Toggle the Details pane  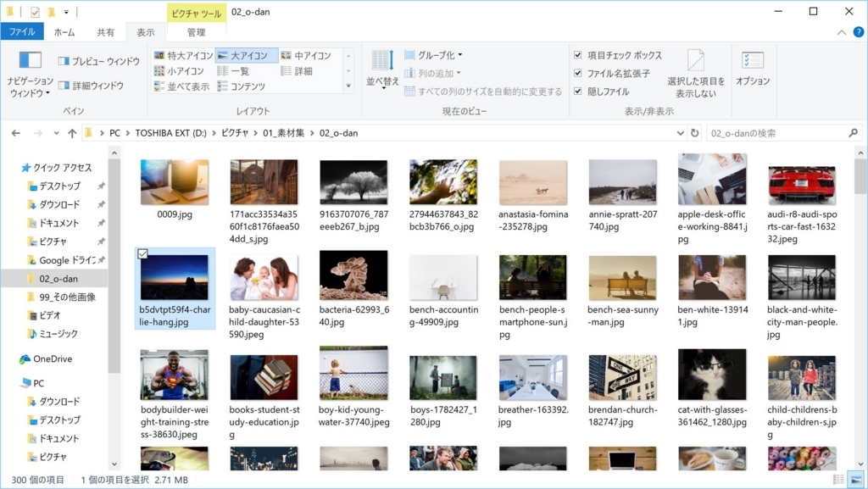tap(91, 86)
